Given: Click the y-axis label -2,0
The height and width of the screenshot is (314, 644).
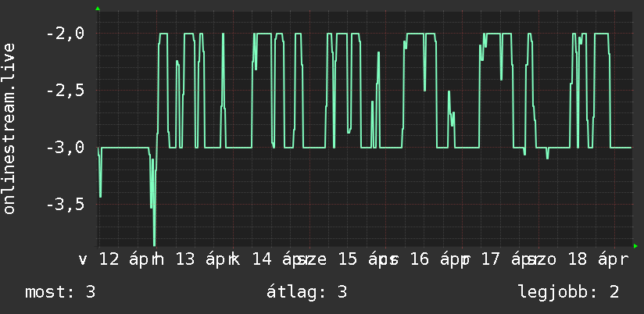Looking at the screenshot, I should 65,33.
